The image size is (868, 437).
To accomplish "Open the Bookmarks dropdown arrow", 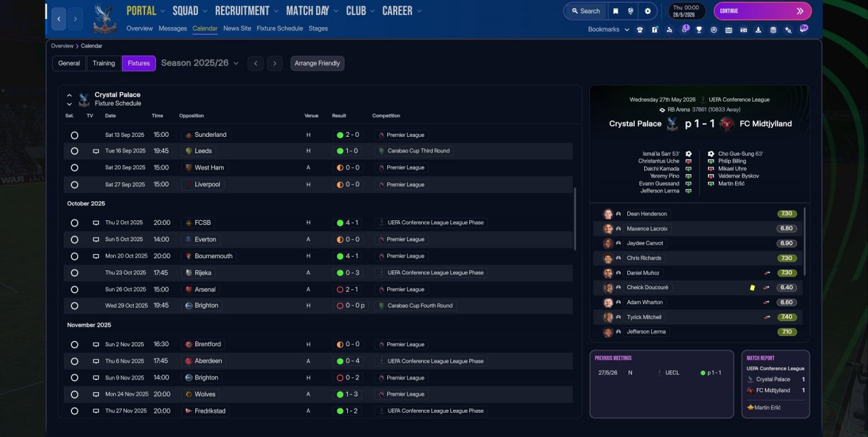I will (627, 30).
